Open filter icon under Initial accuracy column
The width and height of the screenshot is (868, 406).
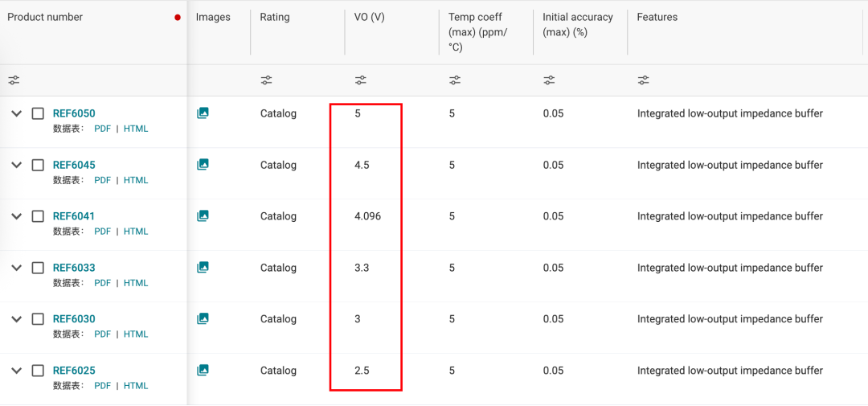click(549, 80)
